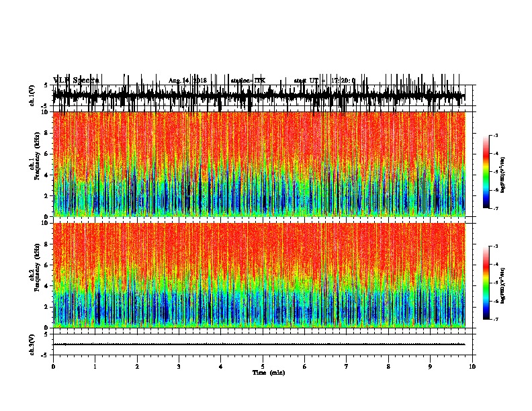
Task: Click ch.2 spectrogram "4" kHz tick label
Action: tap(47, 286)
